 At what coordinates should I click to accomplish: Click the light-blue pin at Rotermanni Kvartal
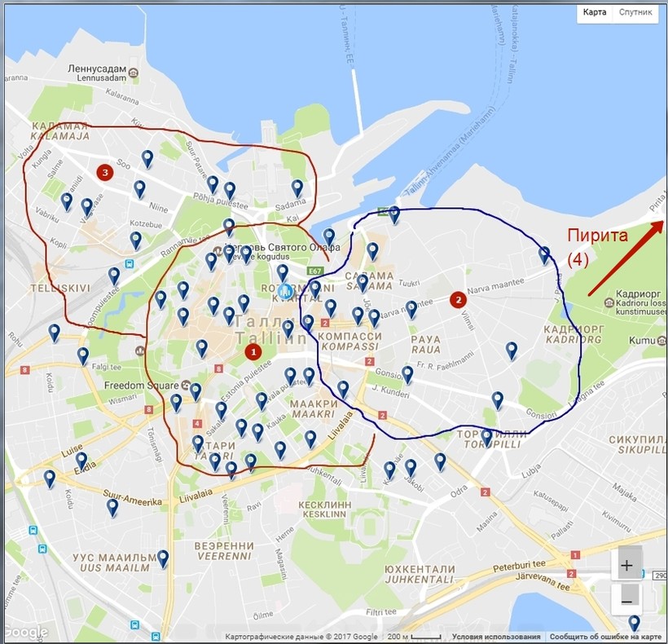pyautogui.click(x=285, y=290)
